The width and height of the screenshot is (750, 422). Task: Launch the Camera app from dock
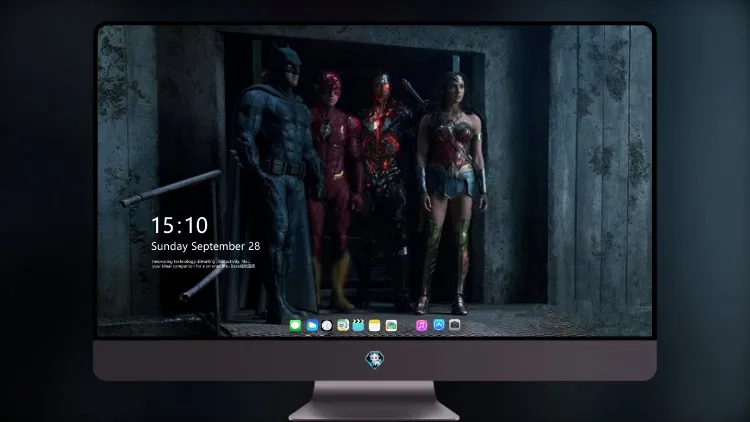[x=454, y=325]
